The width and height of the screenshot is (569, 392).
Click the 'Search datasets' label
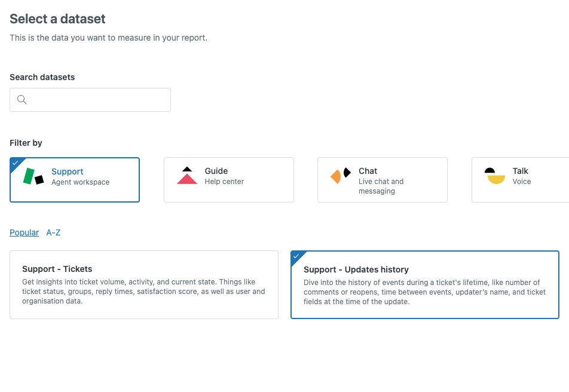point(42,77)
